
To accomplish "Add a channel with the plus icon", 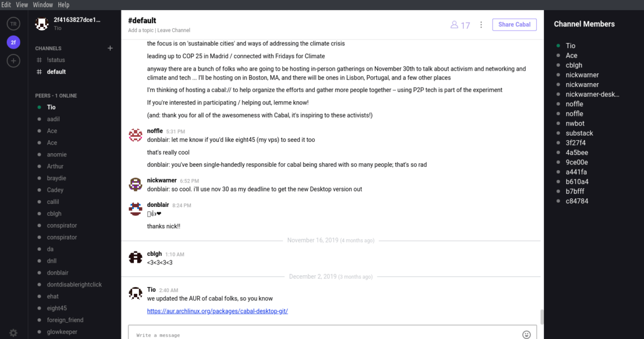I will (x=110, y=48).
